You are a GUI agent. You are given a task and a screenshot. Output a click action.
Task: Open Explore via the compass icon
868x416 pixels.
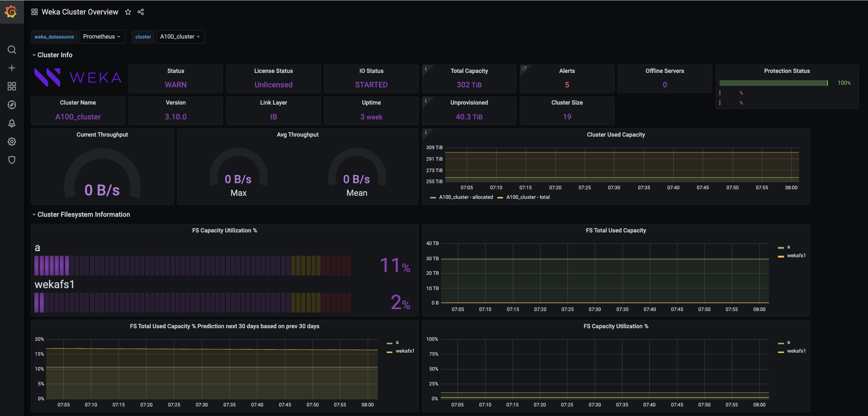click(x=12, y=105)
